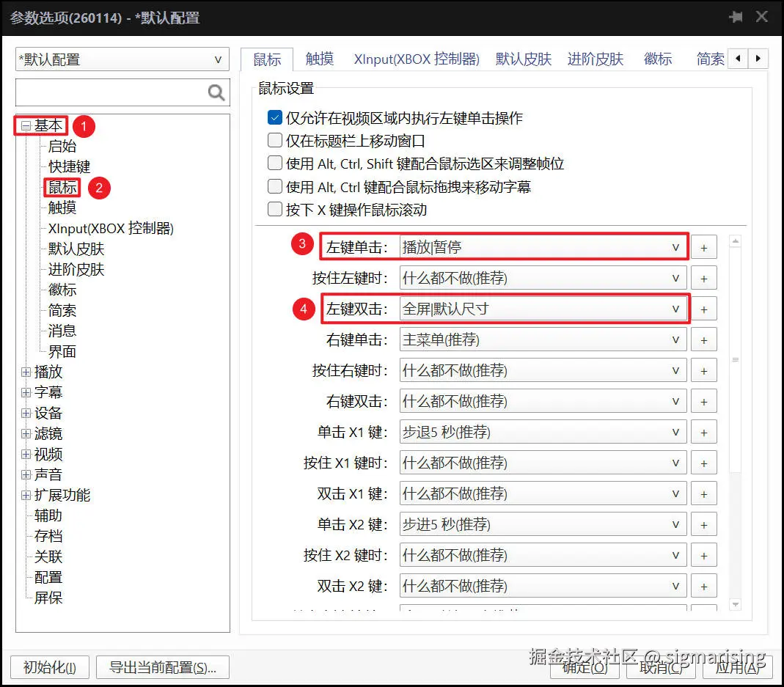
Task: Expand the 播放 tree node
Action: (x=26, y=372)
